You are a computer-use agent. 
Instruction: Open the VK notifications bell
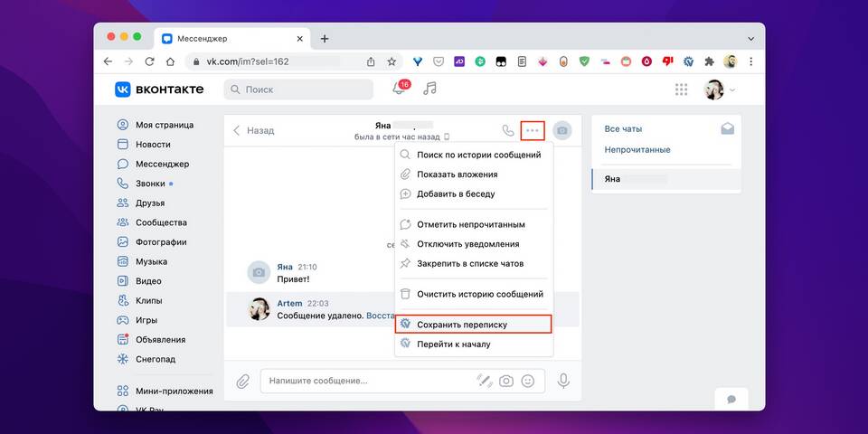pos(399,89)
